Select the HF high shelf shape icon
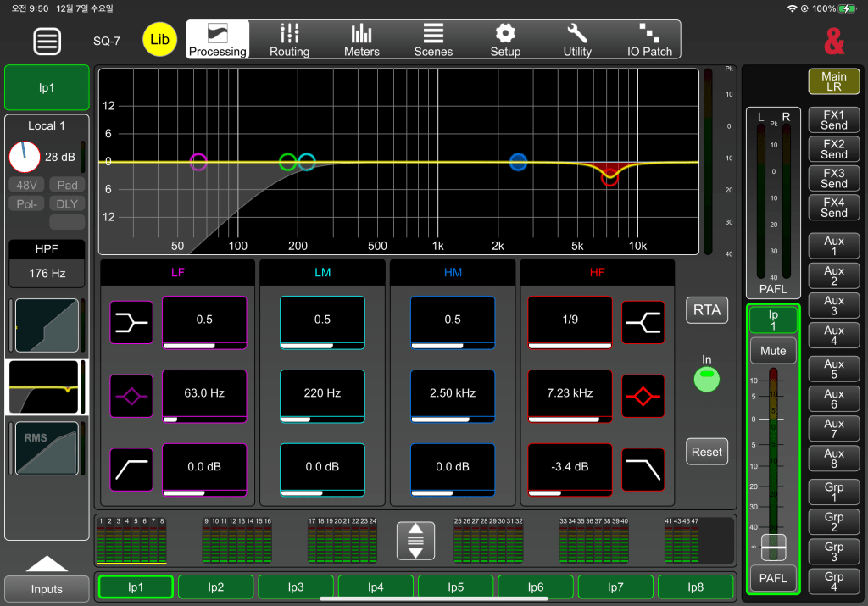 click(643, 321)
